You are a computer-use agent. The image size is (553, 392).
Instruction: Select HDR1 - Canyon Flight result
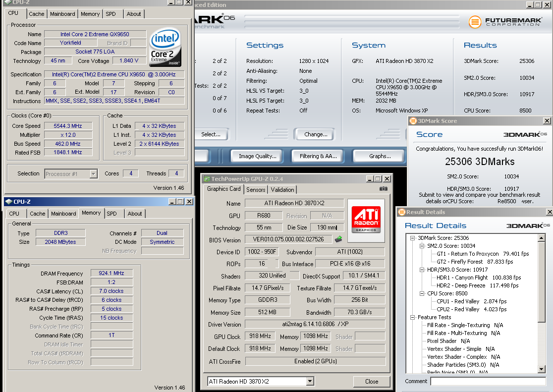pyautogui.click(x=479, y=278)
